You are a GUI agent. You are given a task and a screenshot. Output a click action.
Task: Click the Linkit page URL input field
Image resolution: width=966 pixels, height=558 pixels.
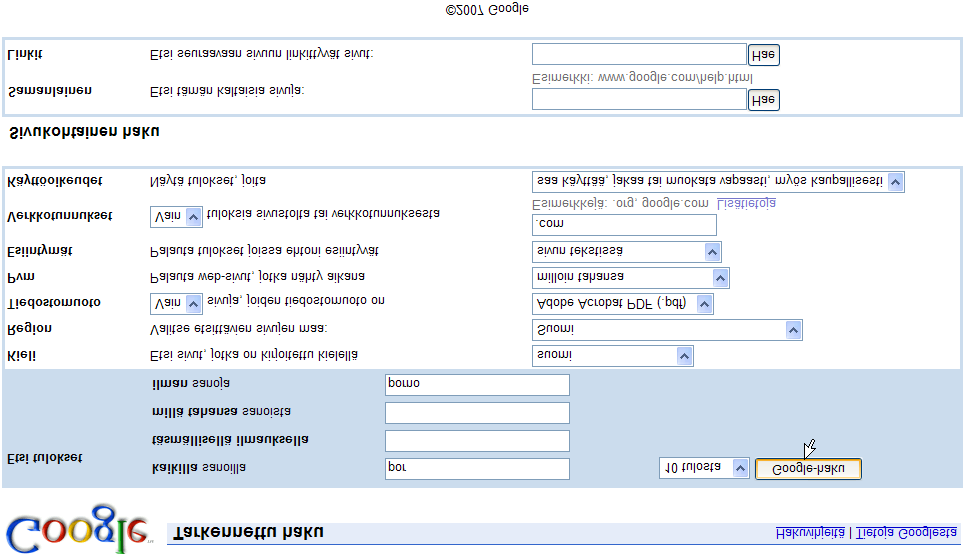click(x=639, y=54)
